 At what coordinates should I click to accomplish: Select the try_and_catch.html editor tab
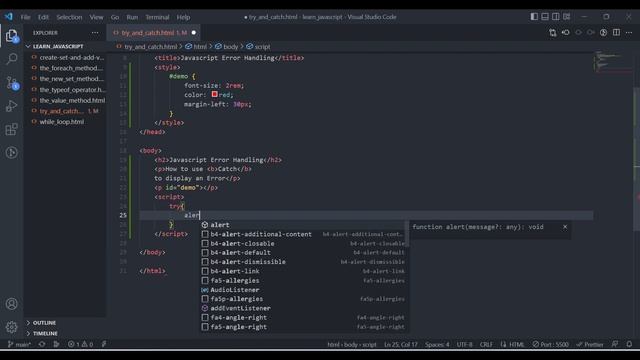[x=153, y=33]
